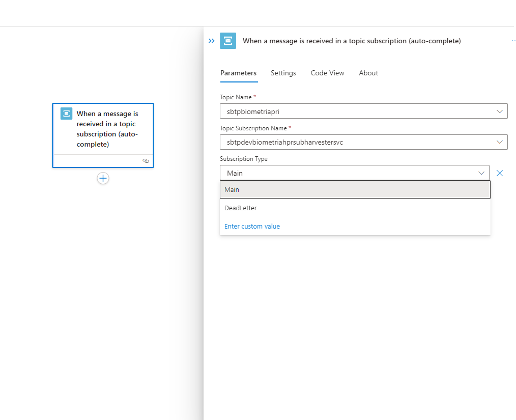The image size is (516, 420).
Task: Select the Main option in list
Action: 355,189
